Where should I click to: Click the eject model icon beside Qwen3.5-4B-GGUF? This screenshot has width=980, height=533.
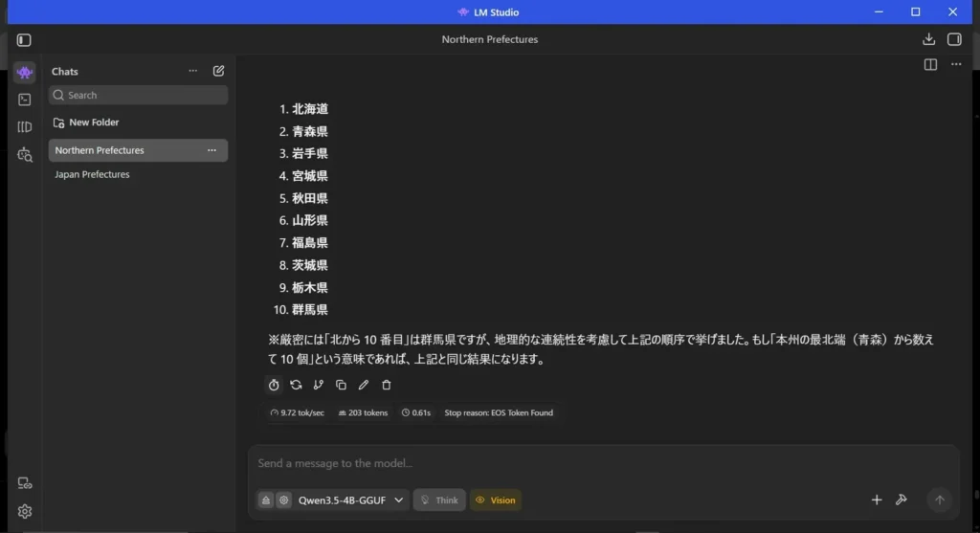266,500
